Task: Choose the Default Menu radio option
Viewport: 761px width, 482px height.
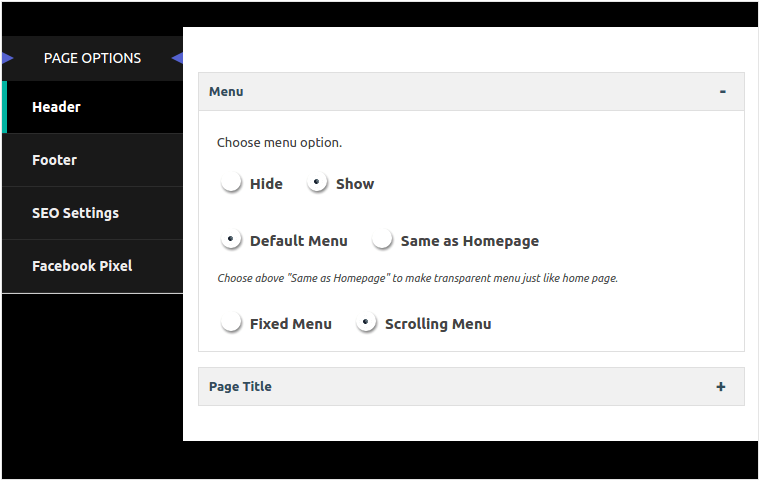Action: point(231,240)
